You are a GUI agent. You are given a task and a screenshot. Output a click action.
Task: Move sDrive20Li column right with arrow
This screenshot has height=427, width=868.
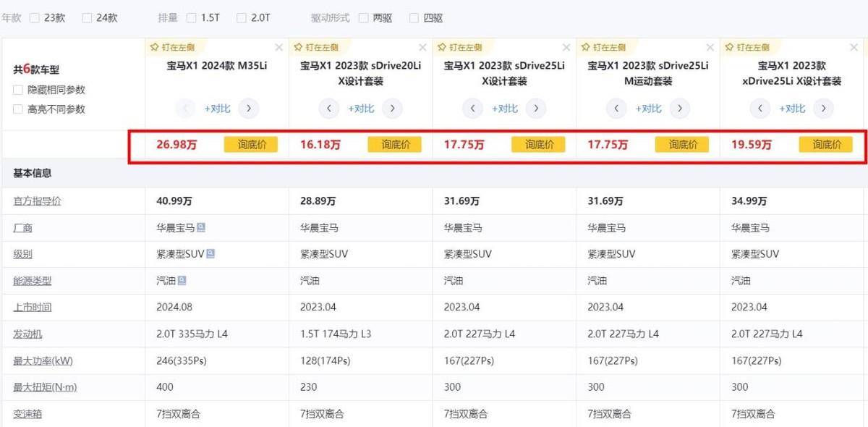click(393, 109)
